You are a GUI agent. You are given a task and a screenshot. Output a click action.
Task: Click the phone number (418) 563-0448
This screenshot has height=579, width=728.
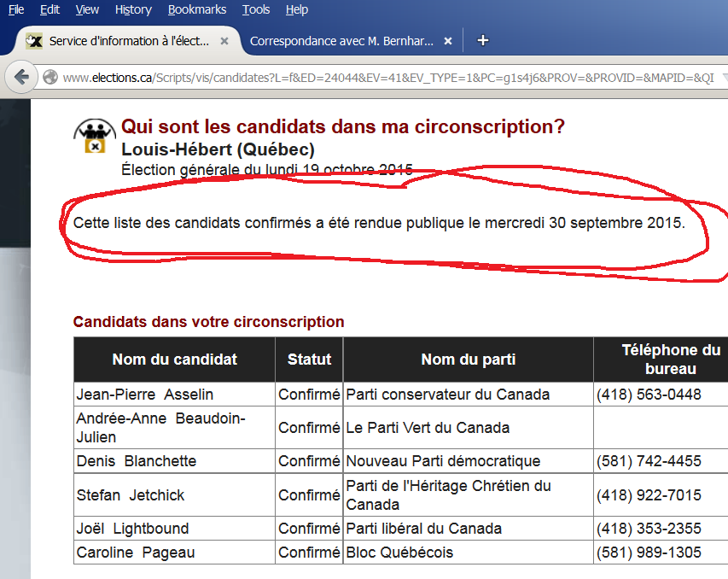pyautogui.click(x=650, y=395)
